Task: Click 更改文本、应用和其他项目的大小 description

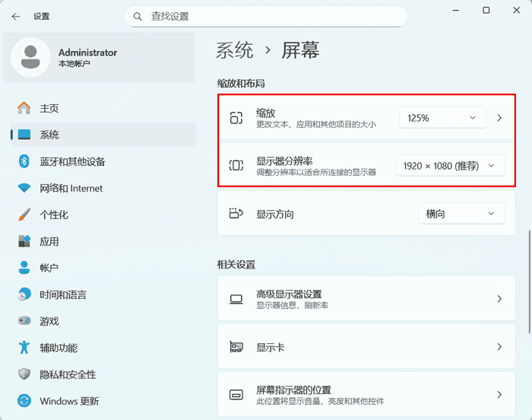Action: pos(316,124)
